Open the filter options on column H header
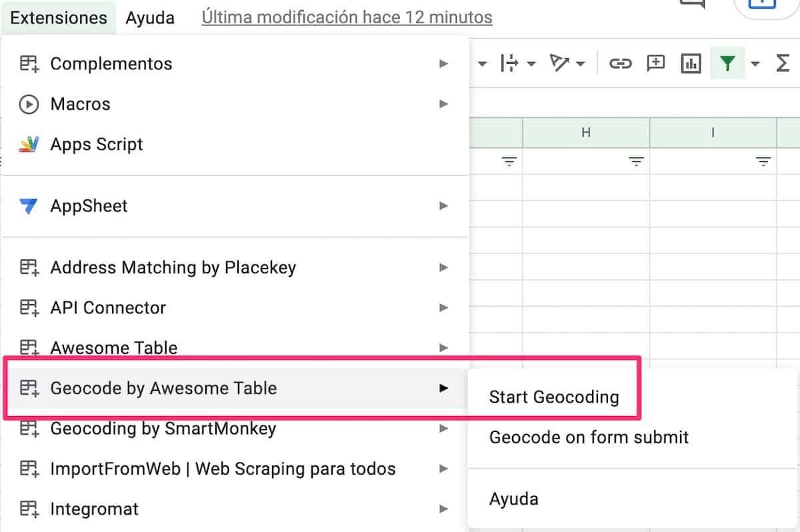 coord(636,161)
